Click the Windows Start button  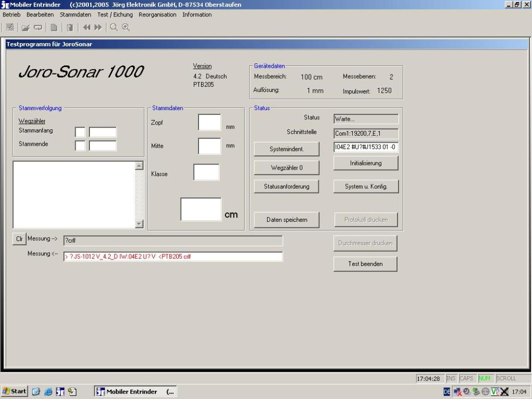(x=14, y=392)
